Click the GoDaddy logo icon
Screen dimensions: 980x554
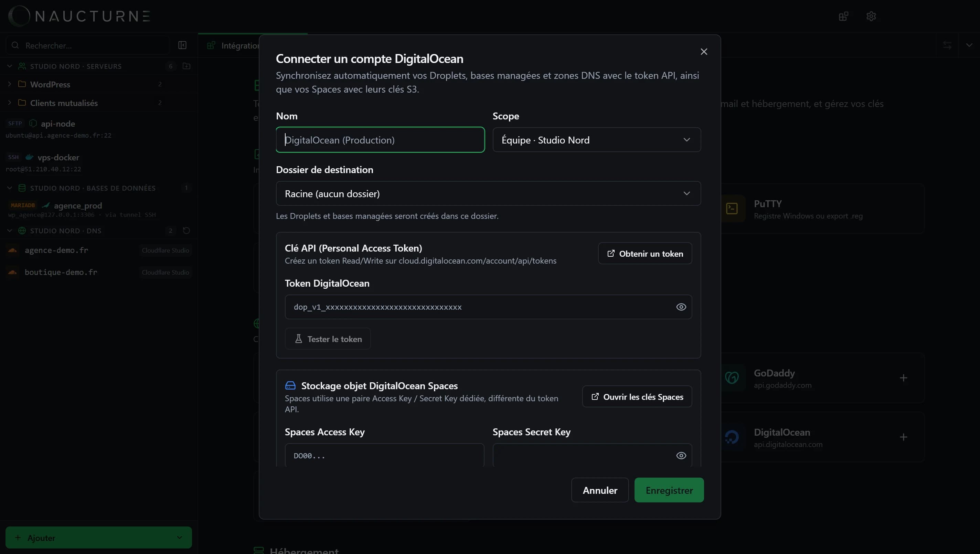[x=732, y=377]
